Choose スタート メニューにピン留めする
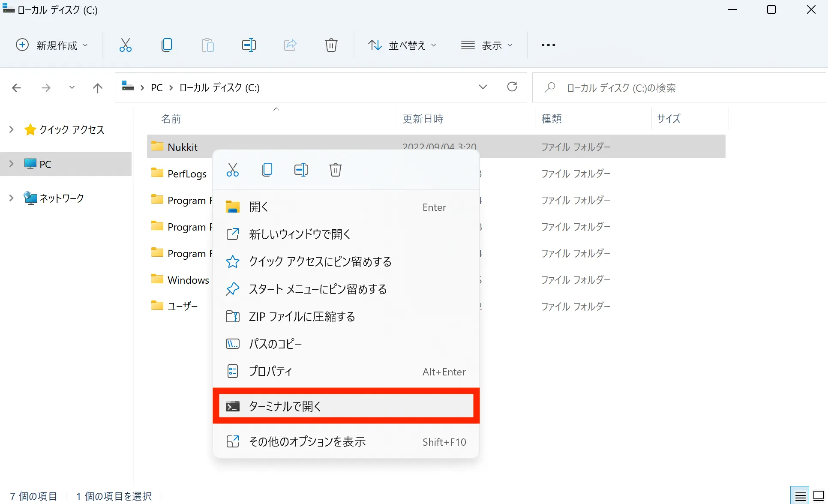828x504 pixels. 346,289
